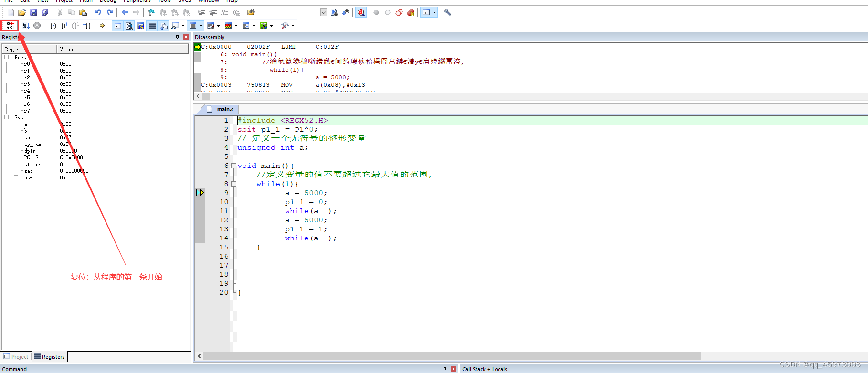
Task: Click the Step Out icon
Action: point(75,26)
